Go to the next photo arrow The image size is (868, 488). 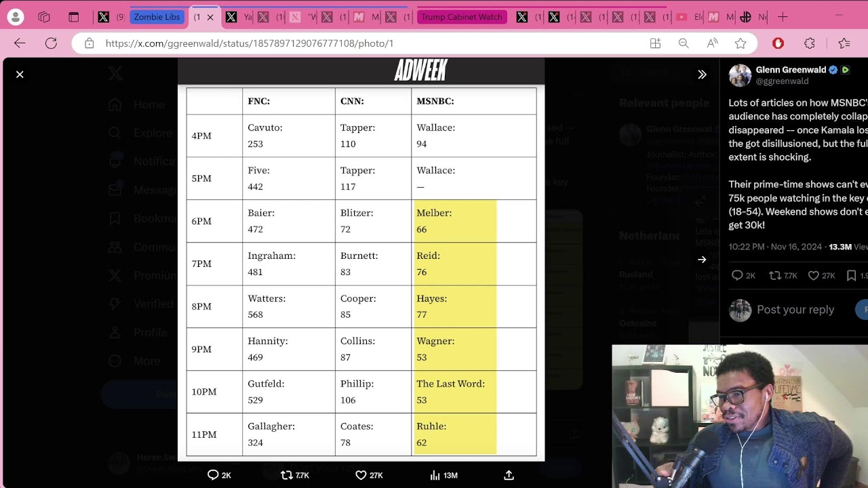tap(702, 260)
